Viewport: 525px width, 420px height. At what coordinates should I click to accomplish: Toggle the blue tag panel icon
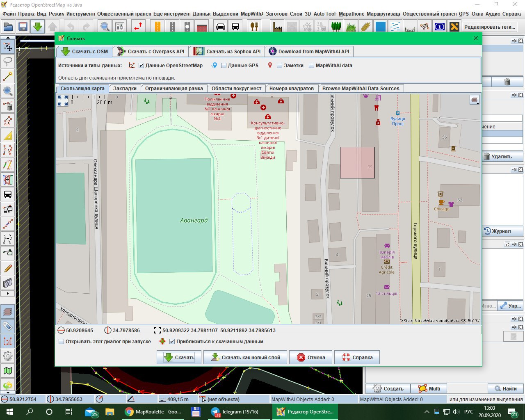point(8,326)
